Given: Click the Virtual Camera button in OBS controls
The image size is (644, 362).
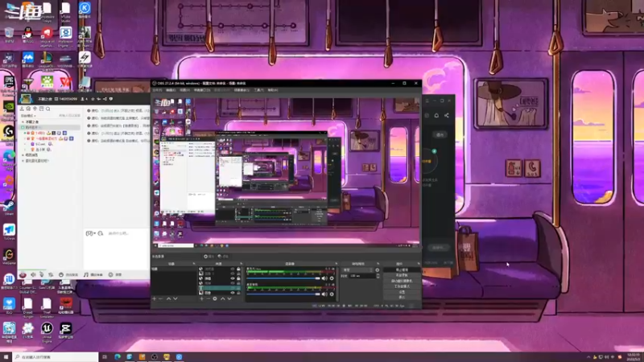Looking at the screenshot, I should 402,281.
